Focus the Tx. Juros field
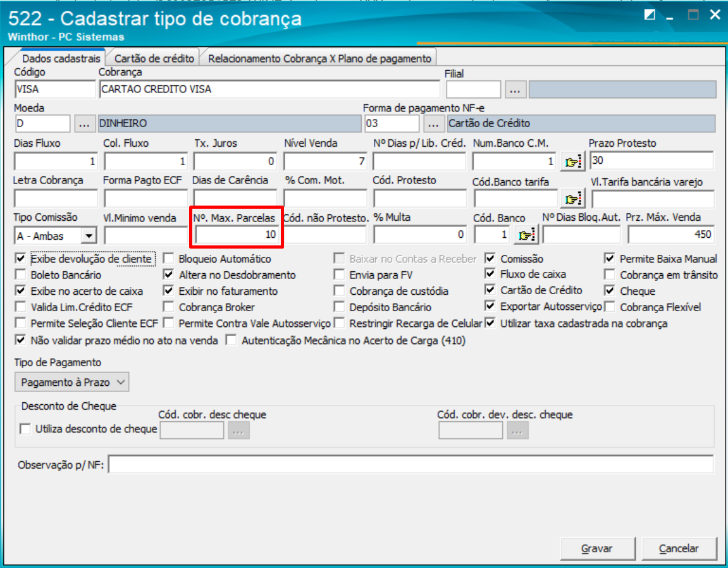Screen dimensions: 728x568 tap(235, 161)
